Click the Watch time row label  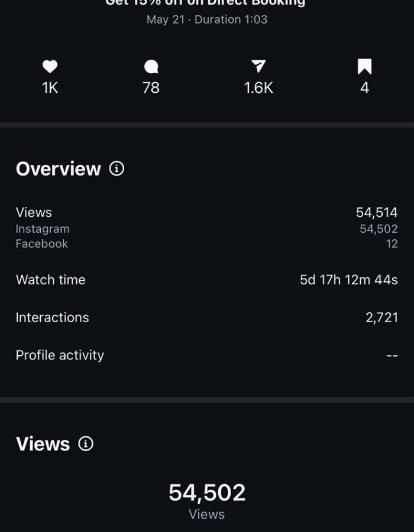[51, 280]
